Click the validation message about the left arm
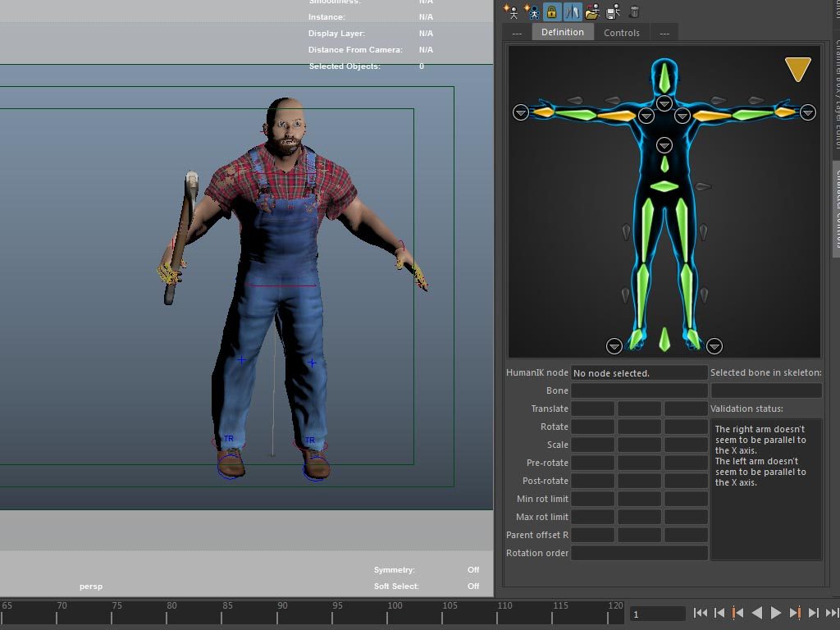 [760, 472]
